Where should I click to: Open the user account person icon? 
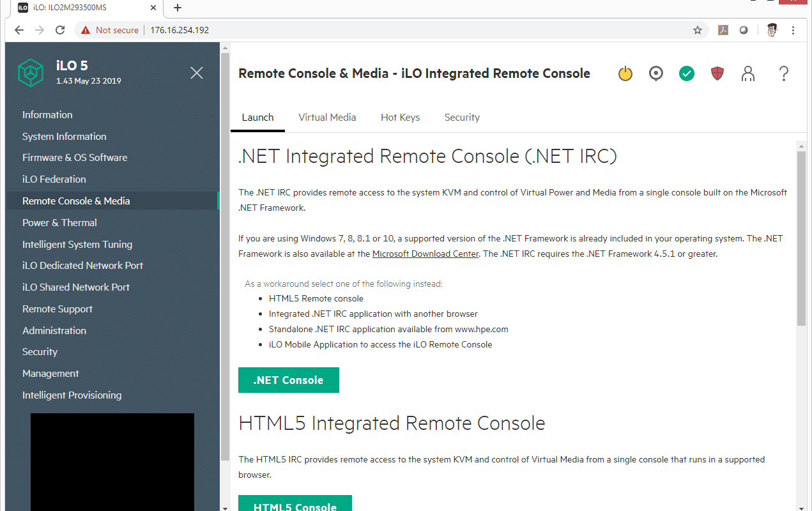[x=748, y=74]
